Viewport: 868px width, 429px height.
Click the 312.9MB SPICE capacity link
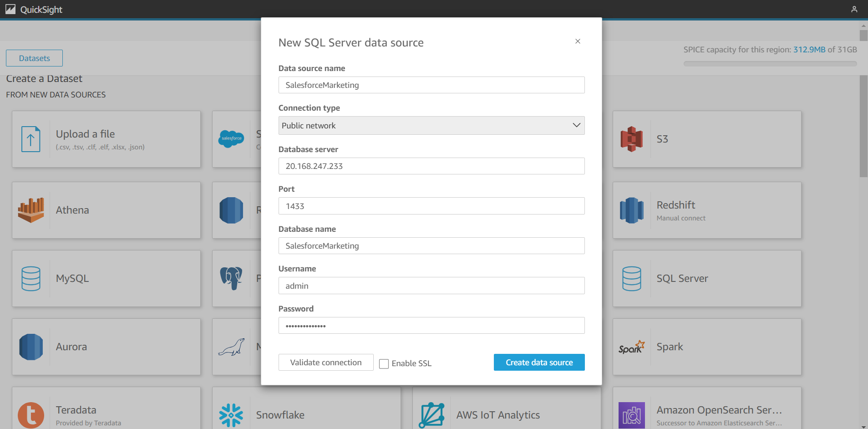809,50
